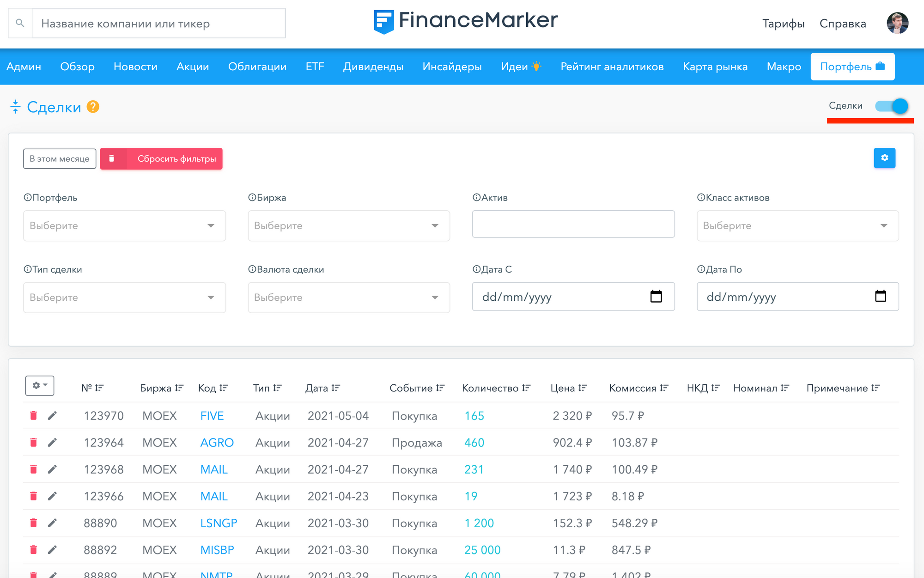Click quantity 1 200 in LSNGP row
The image size is (924, 578).
pyautogui.click(x=479, y=523)
